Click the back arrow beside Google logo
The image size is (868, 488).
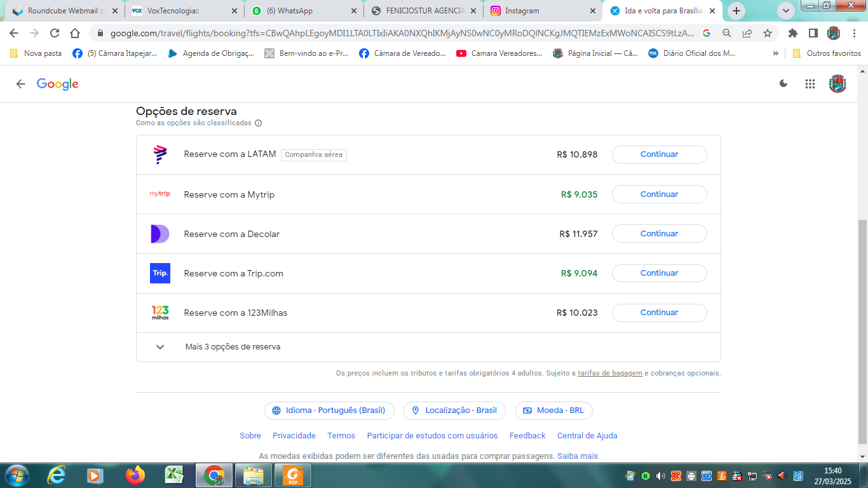tap(21, 84)
